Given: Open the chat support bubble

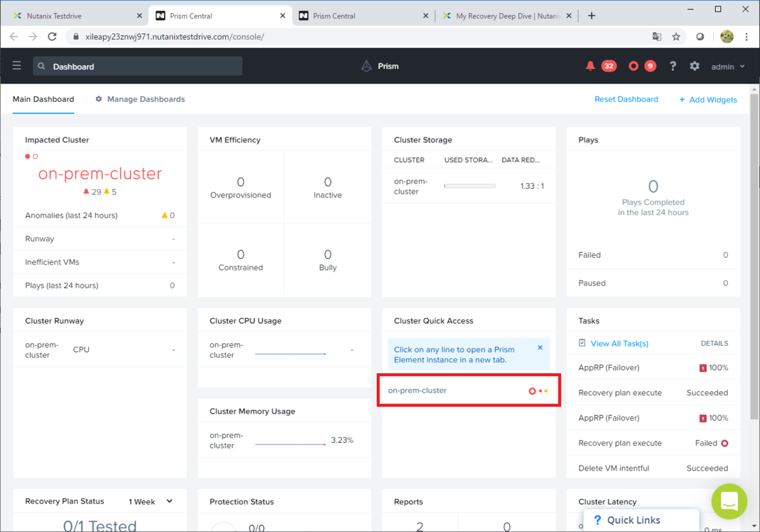Looking at the screenshot, I should 729,502.
